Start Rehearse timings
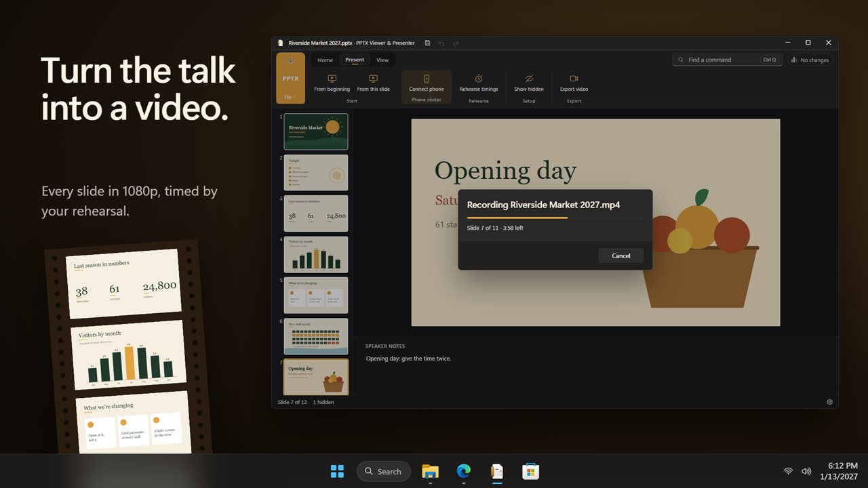 (479, 83)
